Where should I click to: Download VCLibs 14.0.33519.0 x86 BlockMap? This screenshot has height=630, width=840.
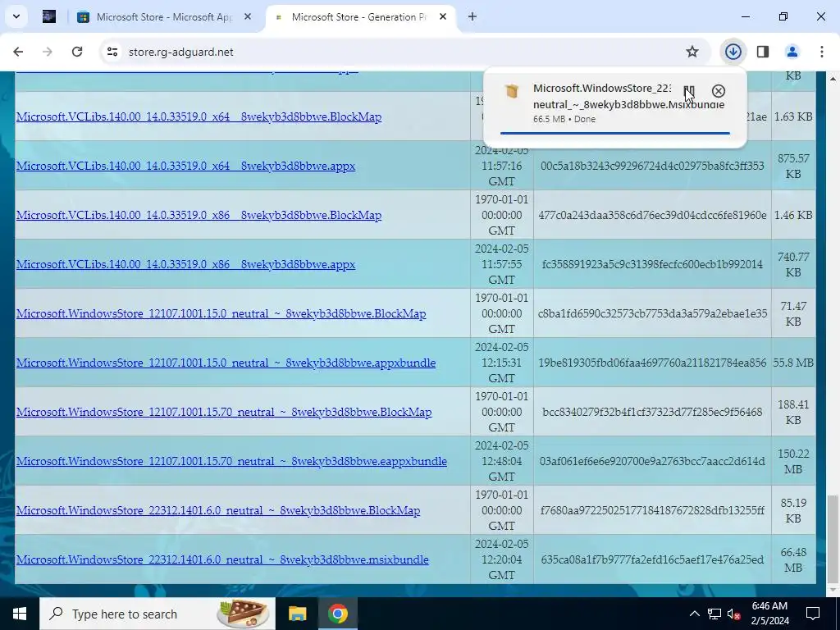(x=199, y=216)
